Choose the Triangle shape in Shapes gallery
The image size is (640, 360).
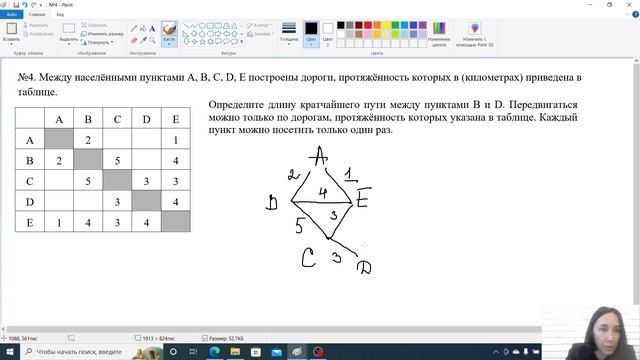pos(234,26)
